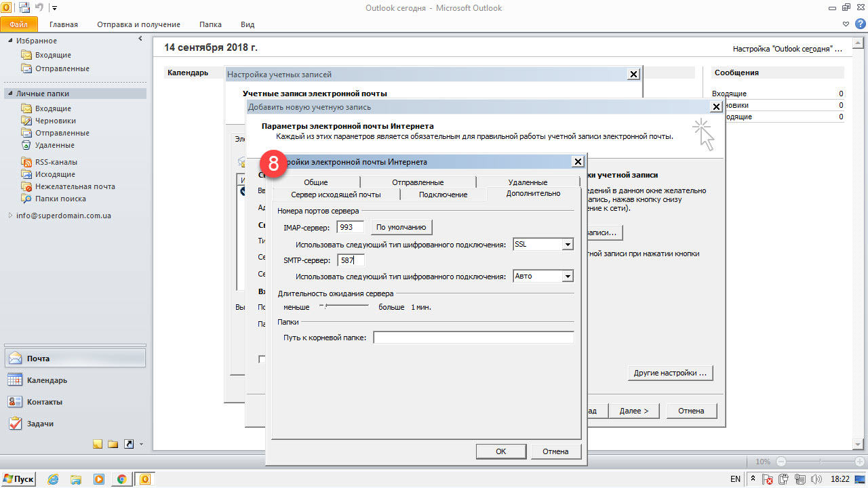The image size is (868, 488).
Task: Open Windows Explorer from the taskbar
Action: (76, 479)
